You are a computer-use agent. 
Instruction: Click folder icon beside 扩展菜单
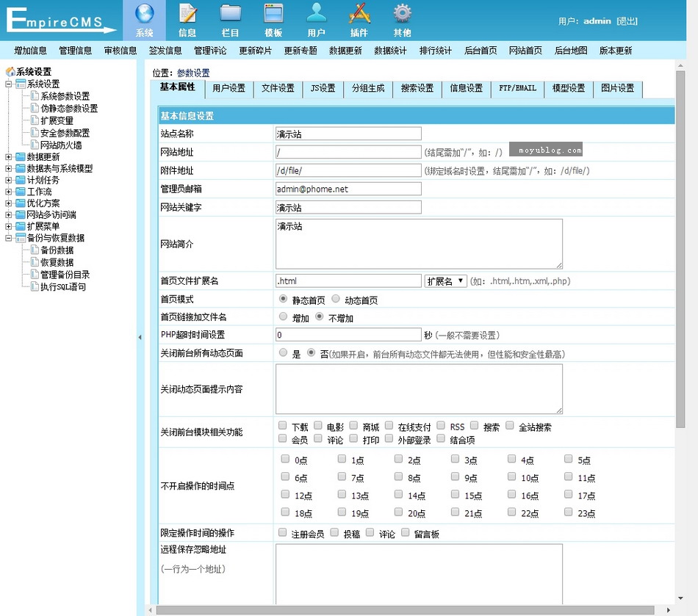point(21,226)
